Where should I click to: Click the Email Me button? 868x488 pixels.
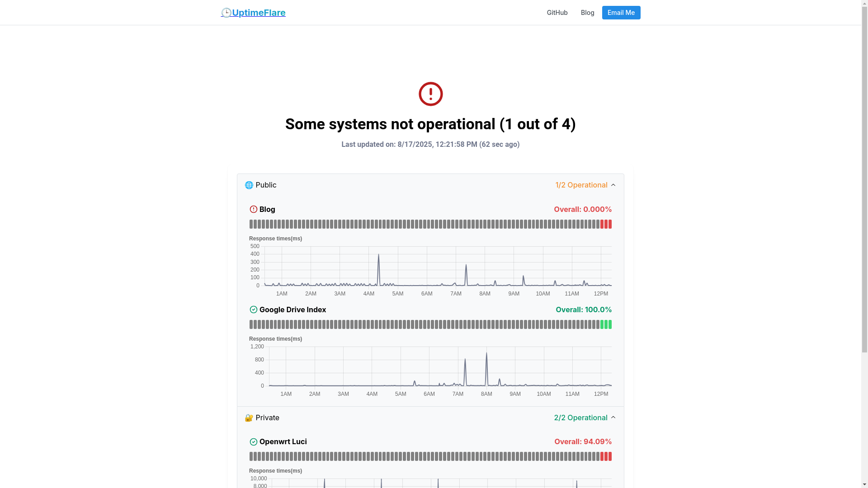pyautogui.click(x=621, y=13)
